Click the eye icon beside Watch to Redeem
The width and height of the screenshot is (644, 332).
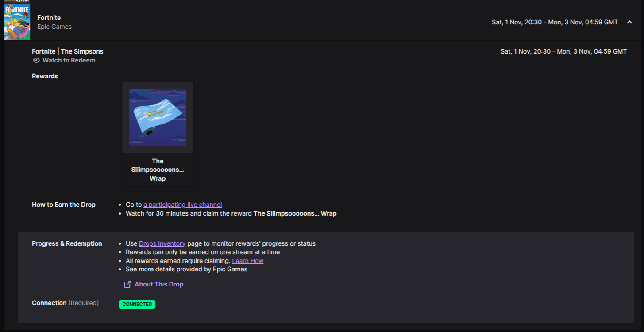(36, 60)
